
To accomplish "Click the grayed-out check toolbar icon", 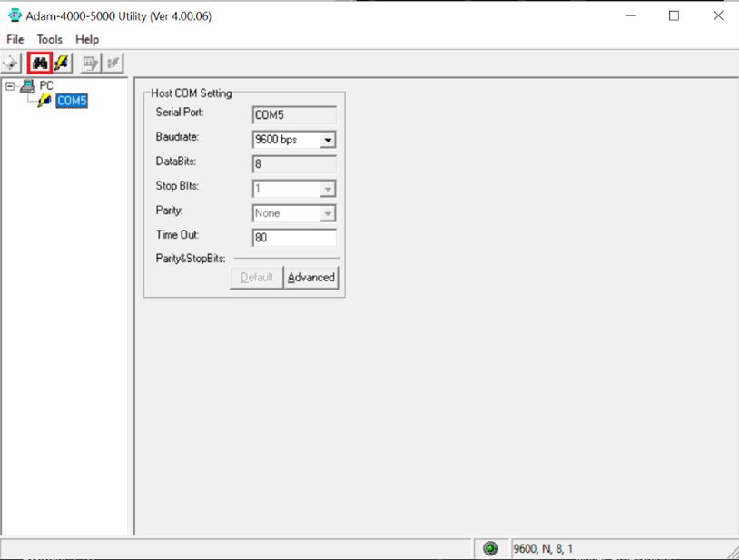I will (x=113, y=63).
